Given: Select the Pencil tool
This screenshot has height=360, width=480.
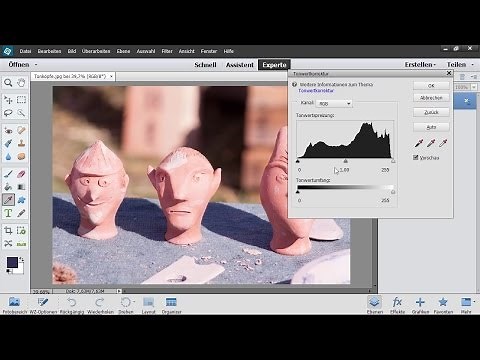Looking at the screenshot, I should (21, 213).
